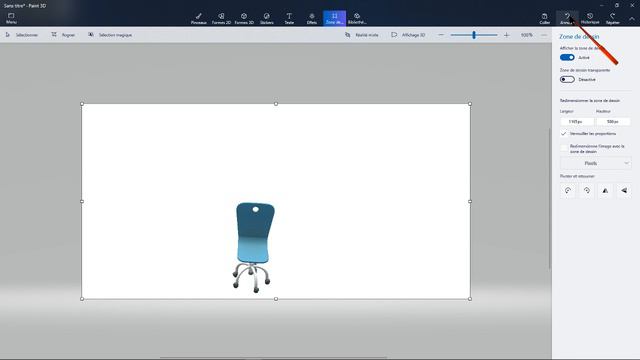This screenshot has height=360, width=640.
Task: Toggle Affichage 3D view
Action: (408, 35)
